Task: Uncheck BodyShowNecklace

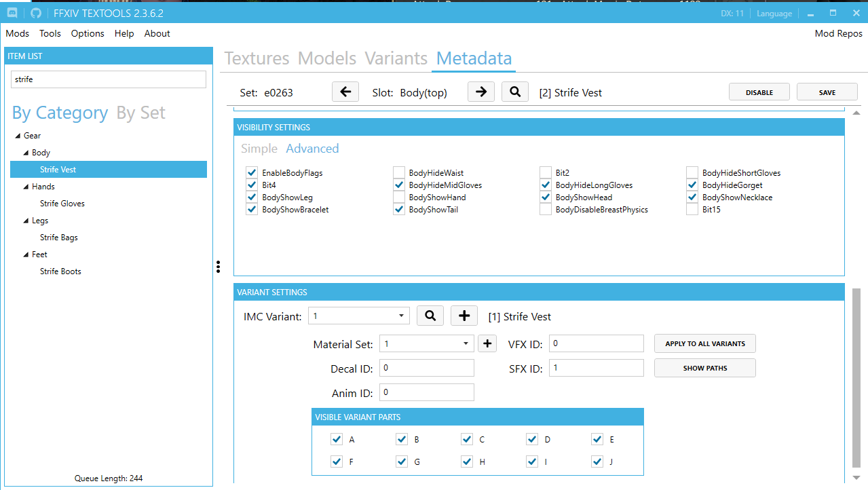Action: tap(692, 197)
